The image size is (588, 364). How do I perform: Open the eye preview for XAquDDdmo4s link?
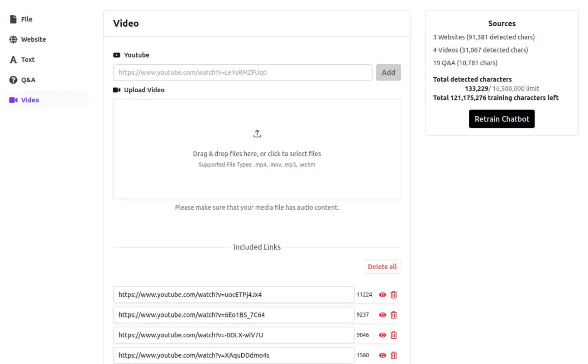382,355
